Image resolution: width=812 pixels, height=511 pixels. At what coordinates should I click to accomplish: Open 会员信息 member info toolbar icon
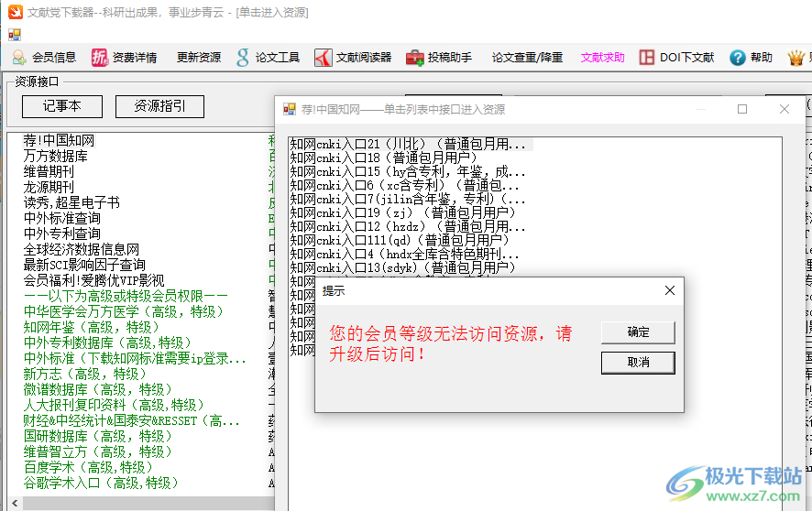click(x=19, y=58)
